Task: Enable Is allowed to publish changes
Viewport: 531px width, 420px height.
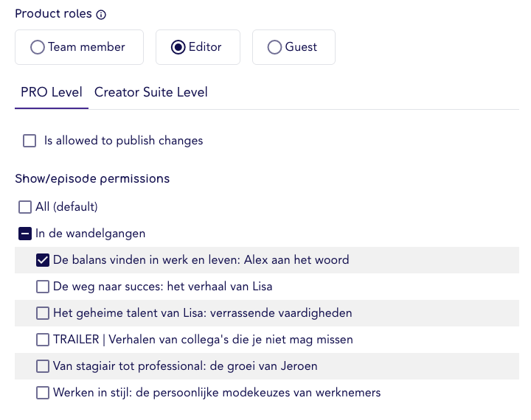Action: tap(29, 141)
